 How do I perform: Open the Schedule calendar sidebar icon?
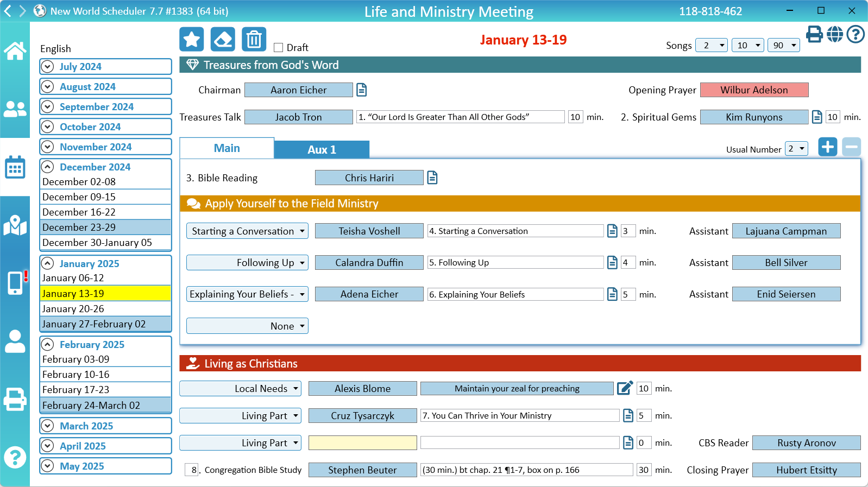point(15,167)
